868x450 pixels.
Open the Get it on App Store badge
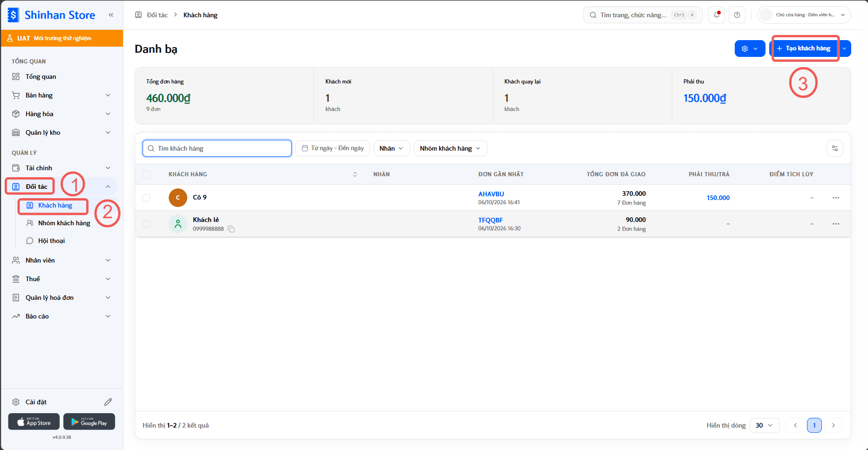[34, 422]
